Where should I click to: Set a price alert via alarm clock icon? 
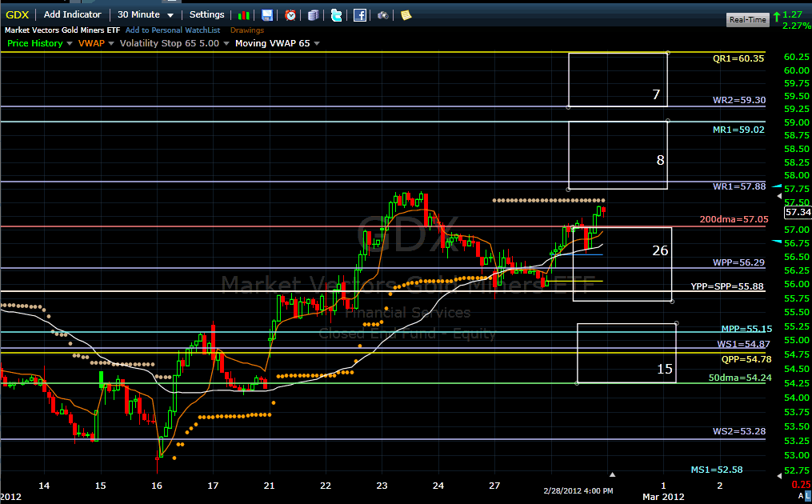click(290, 15)
